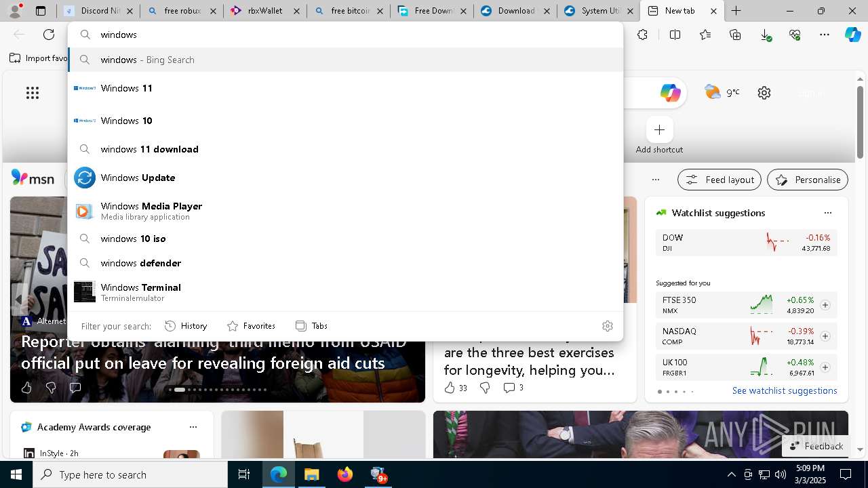The height and width of the screenshot is (488, 868).
Task: Open a new tab with plus button
Action: [x=736, y=11]
